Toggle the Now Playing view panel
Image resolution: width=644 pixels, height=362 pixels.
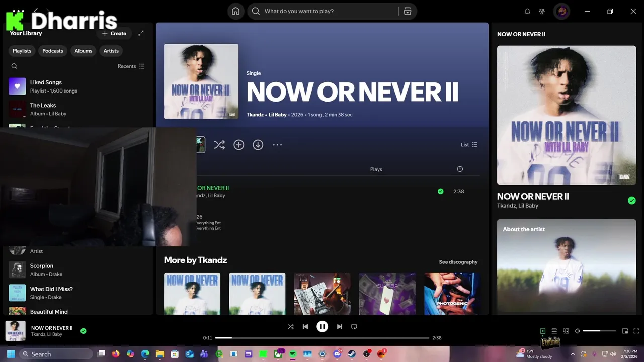pyautogui.click(x=543, y=331)
